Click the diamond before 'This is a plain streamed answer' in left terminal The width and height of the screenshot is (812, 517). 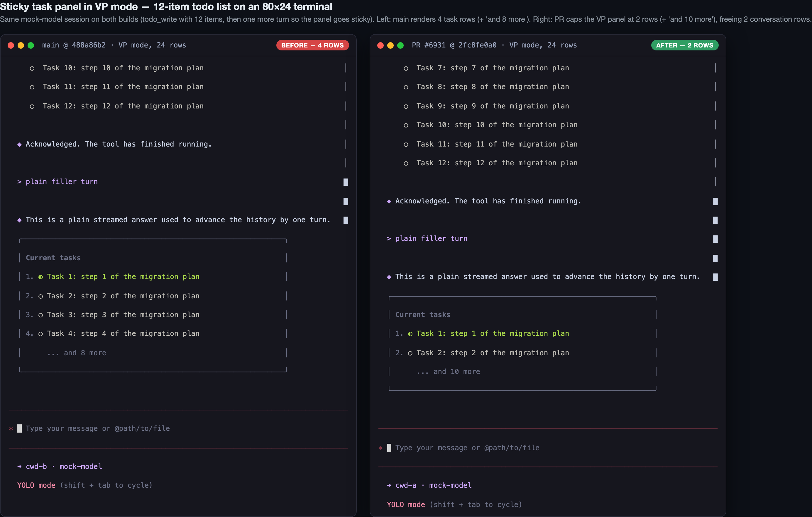19,220
